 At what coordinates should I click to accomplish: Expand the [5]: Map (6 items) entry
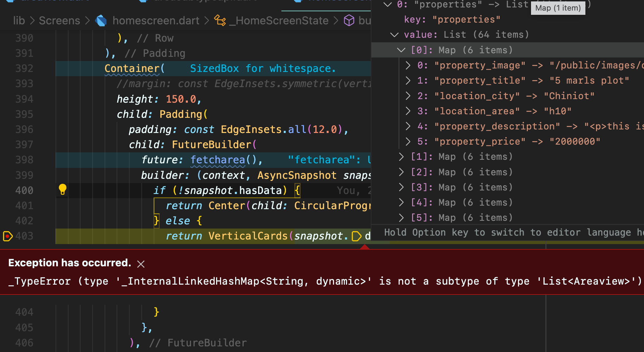[401, 218]
